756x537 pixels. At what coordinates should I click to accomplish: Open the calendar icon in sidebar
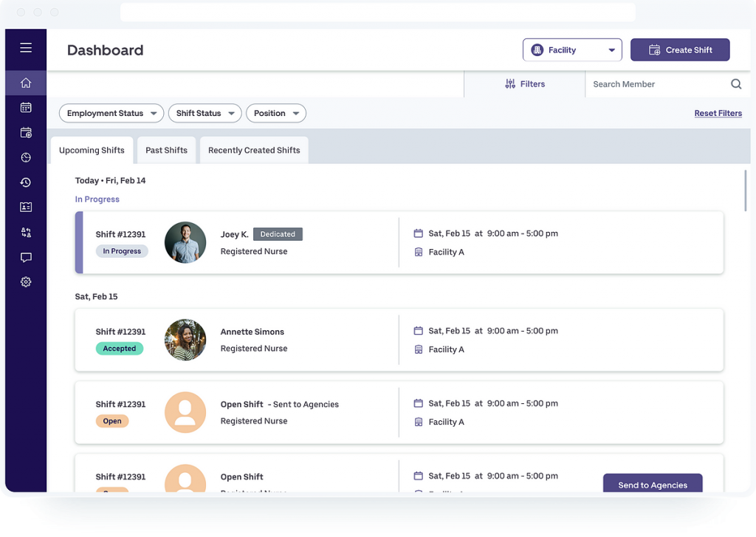[x=26, y=108]
